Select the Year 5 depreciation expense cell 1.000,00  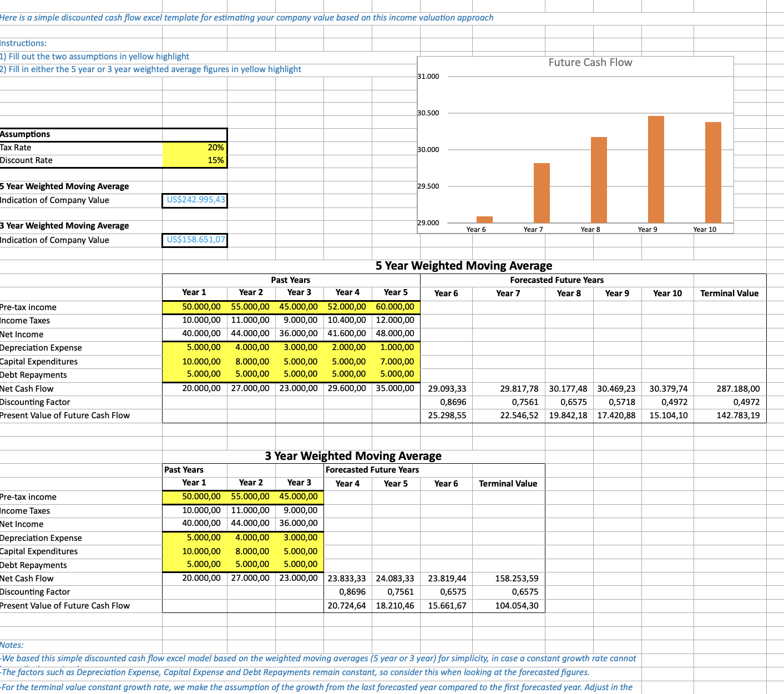point(396,347)
